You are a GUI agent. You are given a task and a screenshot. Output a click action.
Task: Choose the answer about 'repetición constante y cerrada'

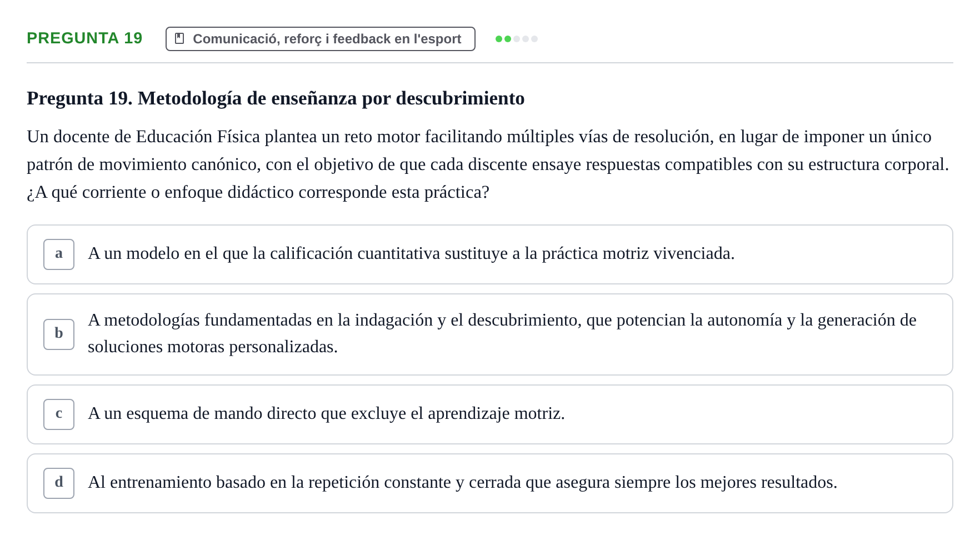pos(490,483)
